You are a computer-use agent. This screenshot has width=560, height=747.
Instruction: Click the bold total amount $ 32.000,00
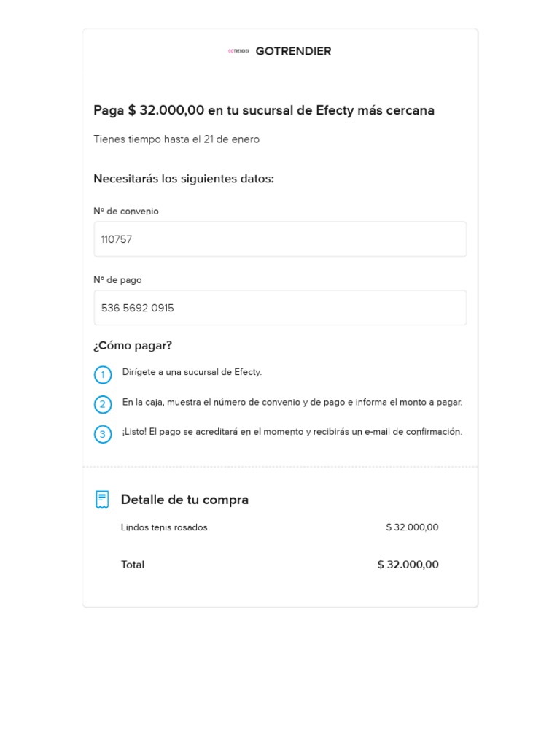point(408,565)
